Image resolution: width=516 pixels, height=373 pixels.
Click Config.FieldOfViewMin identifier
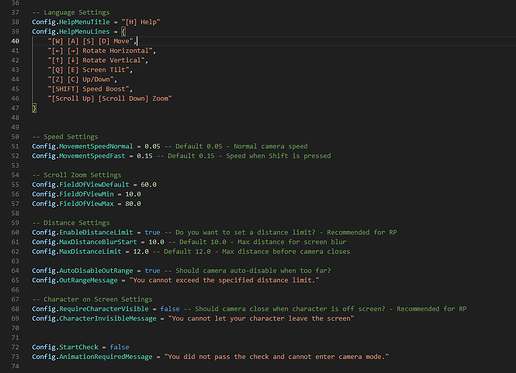coord(73,194)
